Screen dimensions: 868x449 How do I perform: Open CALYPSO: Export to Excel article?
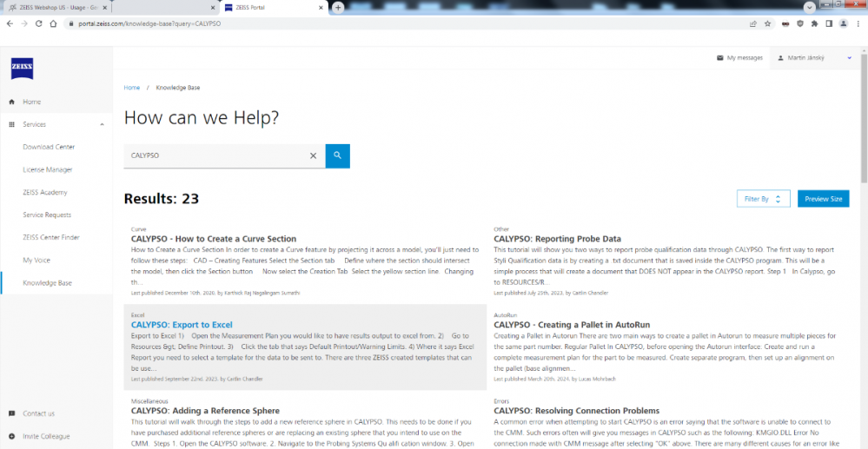[182, 325]
